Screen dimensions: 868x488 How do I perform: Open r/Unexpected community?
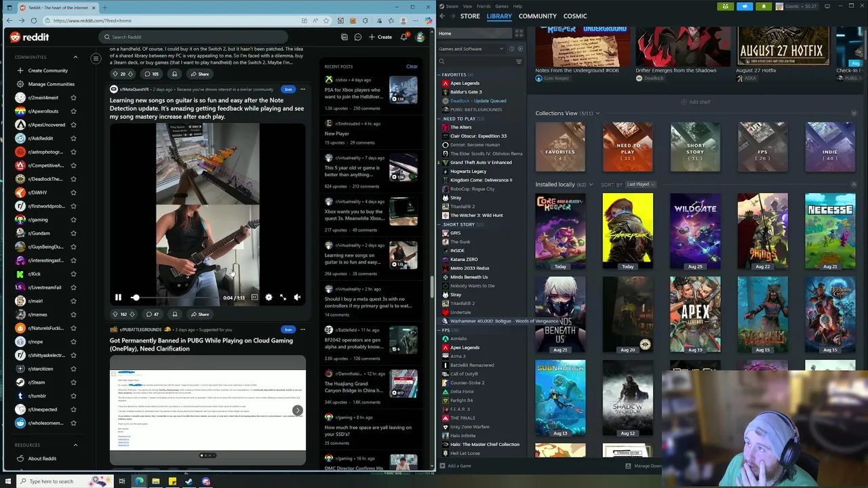click(x=42, y=409)
